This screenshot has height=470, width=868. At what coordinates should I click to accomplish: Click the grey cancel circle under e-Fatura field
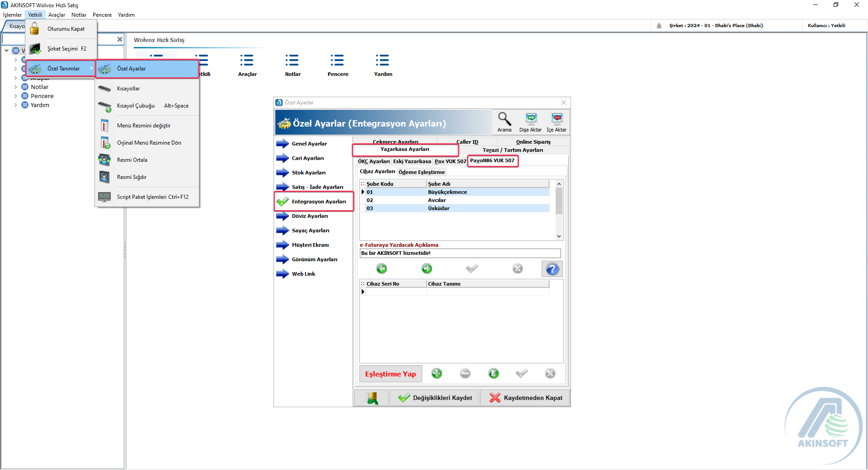(x=518, y=268)
